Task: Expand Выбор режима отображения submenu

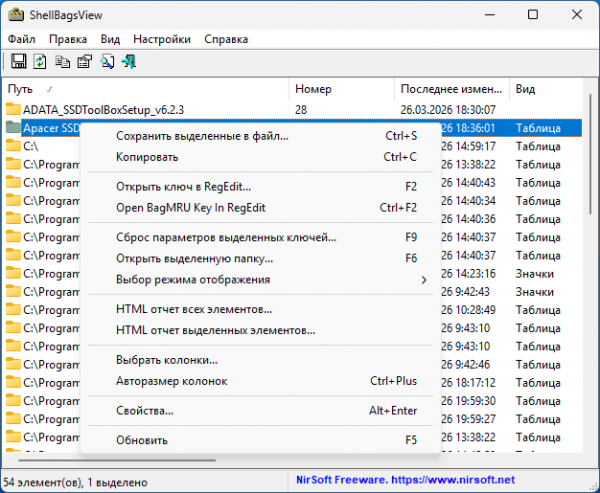Action: 260,279
